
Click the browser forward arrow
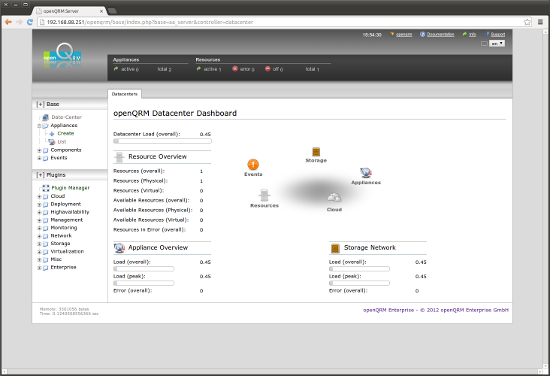pos(19,22)
